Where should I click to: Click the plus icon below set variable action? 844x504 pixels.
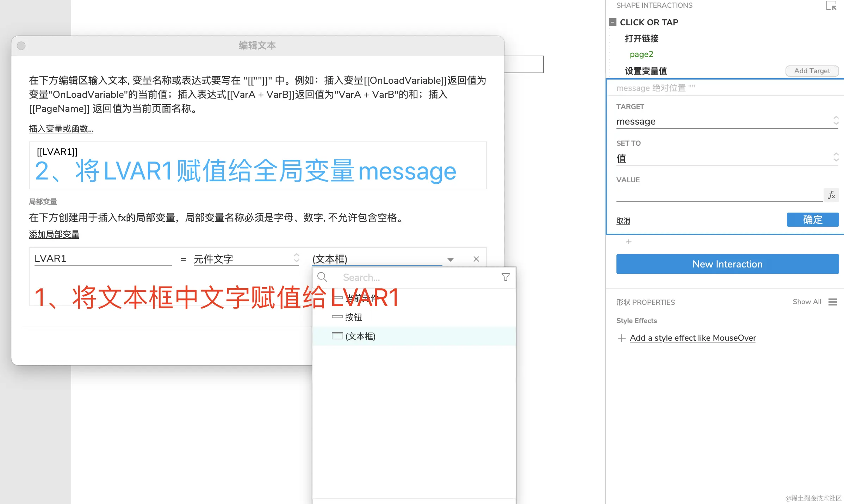coord(629,242)
